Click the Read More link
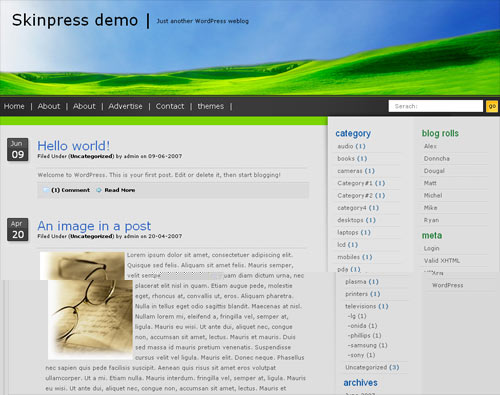The height and width of the screenshot is (395, 500). (x=120, y=190)
